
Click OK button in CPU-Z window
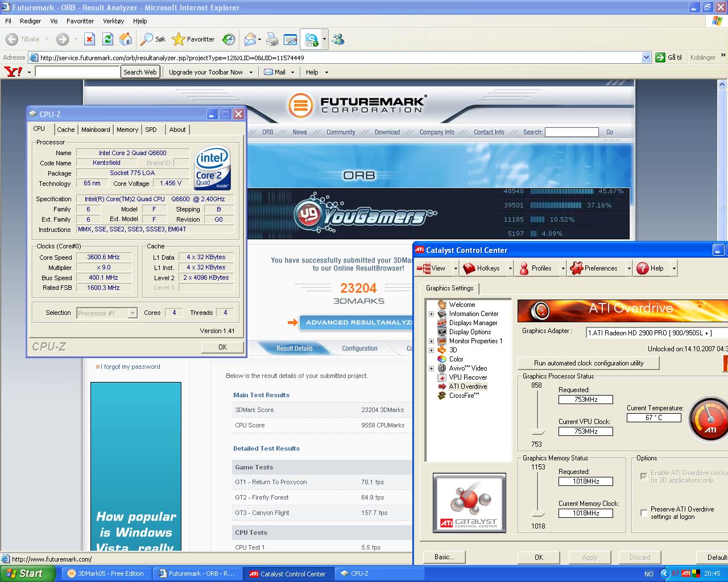(222, 347)
